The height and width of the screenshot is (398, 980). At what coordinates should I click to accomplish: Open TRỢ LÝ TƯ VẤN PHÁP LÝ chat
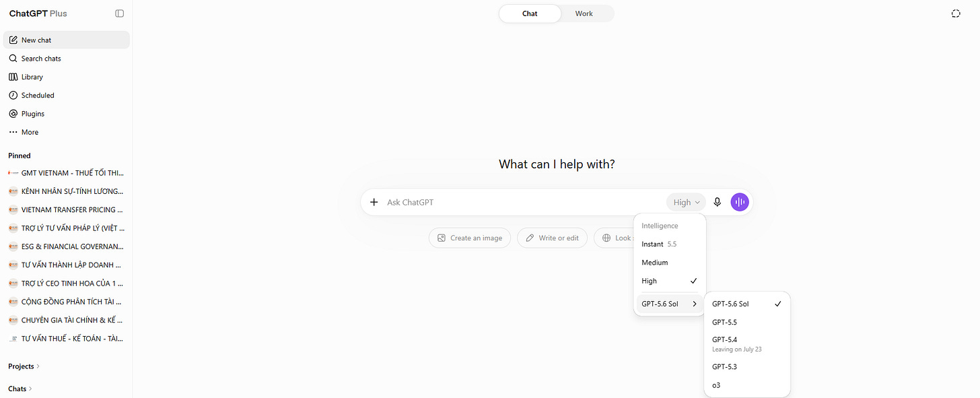pos(66,228)
